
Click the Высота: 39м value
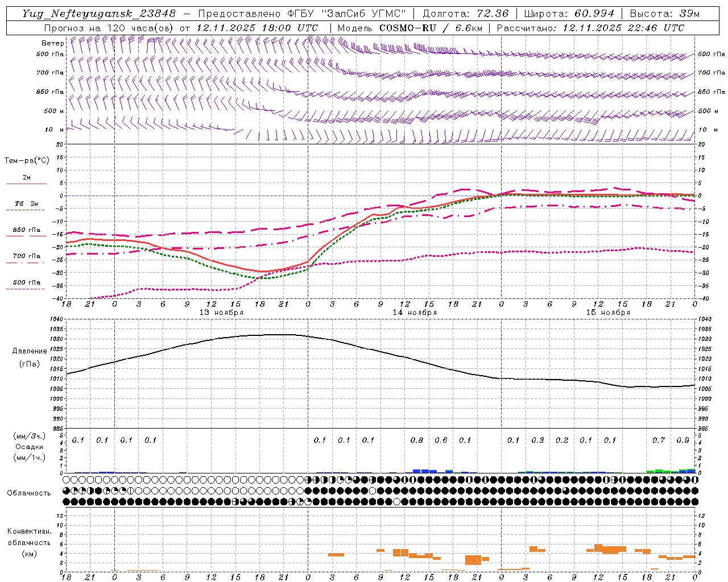665,14
